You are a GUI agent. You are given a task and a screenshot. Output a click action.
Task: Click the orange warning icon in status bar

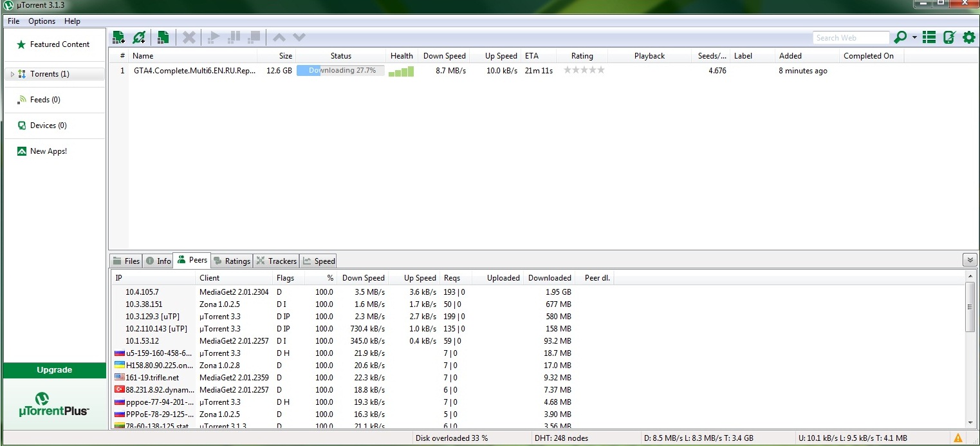[x=957, y=438]
